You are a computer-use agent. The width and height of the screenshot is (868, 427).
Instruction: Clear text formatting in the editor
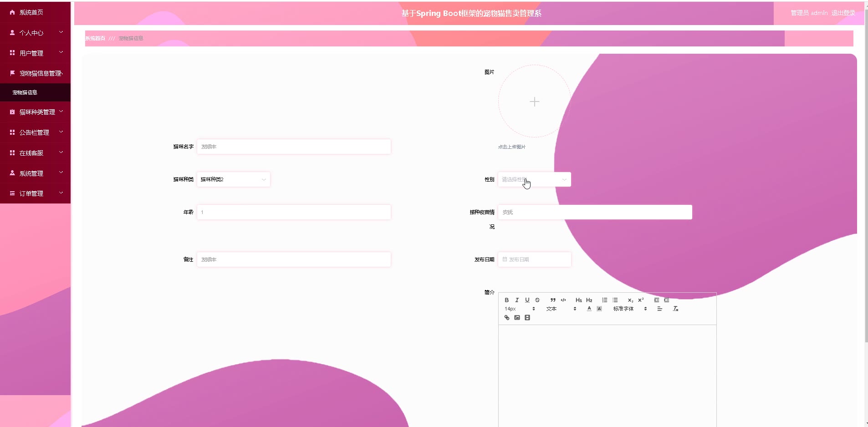coord(676,309)
